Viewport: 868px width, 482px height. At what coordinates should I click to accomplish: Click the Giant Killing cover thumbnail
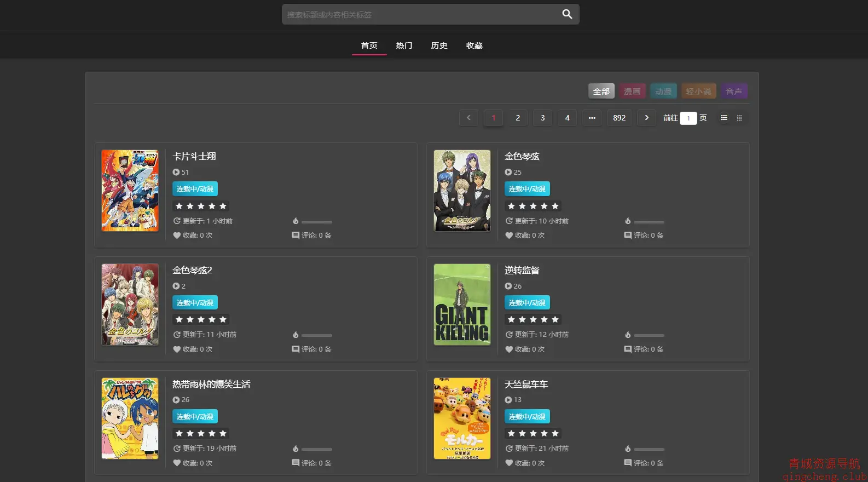click(462, 305)
